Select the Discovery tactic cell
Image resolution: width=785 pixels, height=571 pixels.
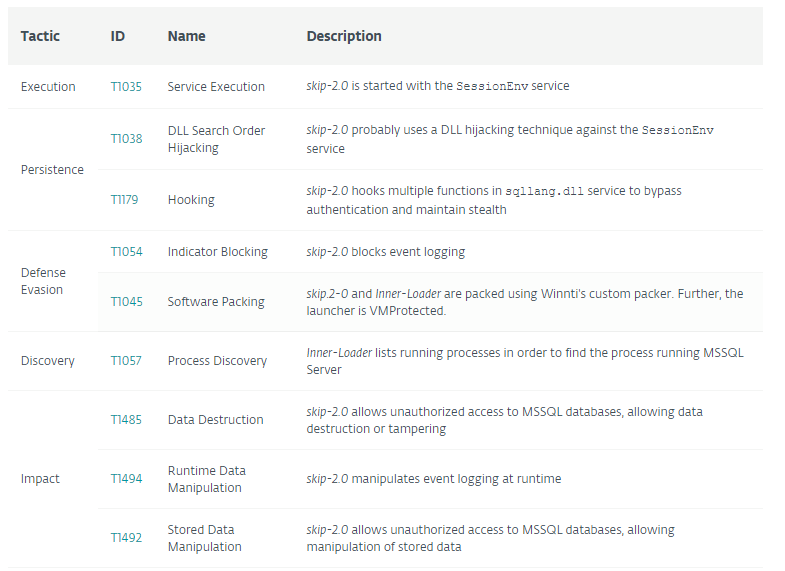[x=48, y=361]
